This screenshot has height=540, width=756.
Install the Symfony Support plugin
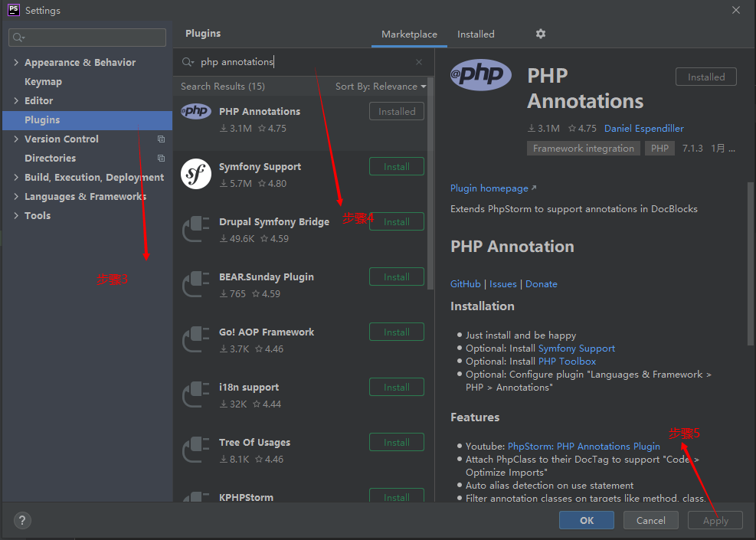[x=396, y=166]
